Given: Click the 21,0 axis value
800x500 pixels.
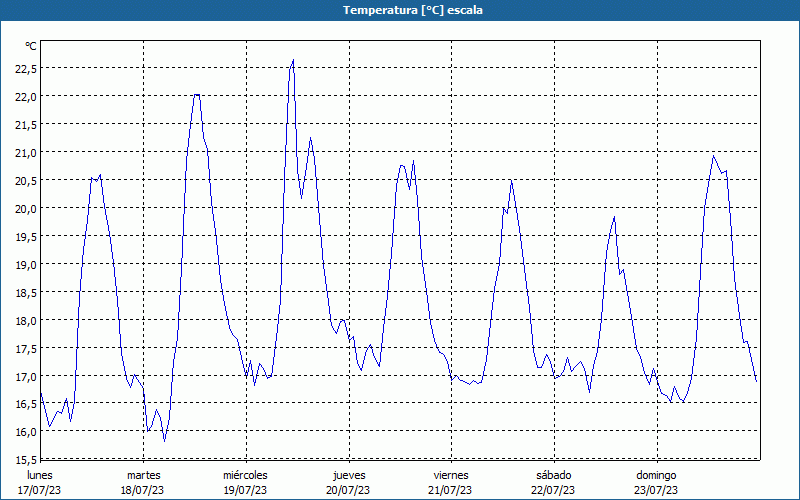Looking at the screenshot, I should pyautogui.click(x=26, y=153).
